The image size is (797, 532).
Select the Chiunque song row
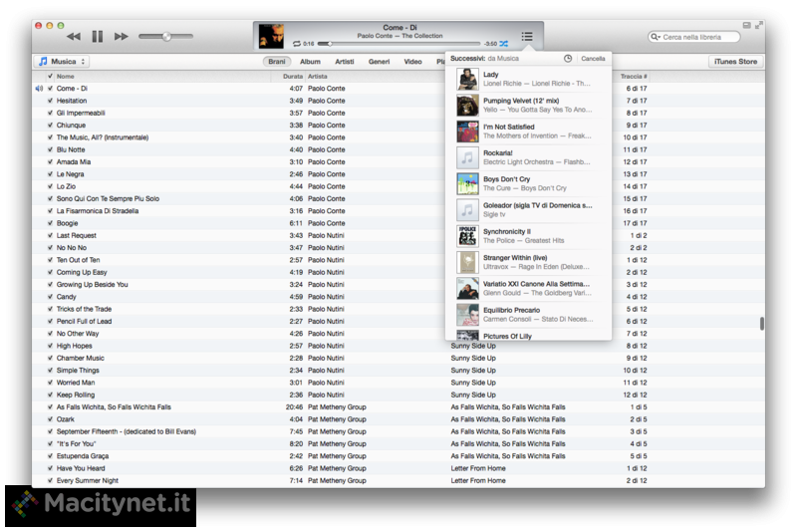coord(398,125)
